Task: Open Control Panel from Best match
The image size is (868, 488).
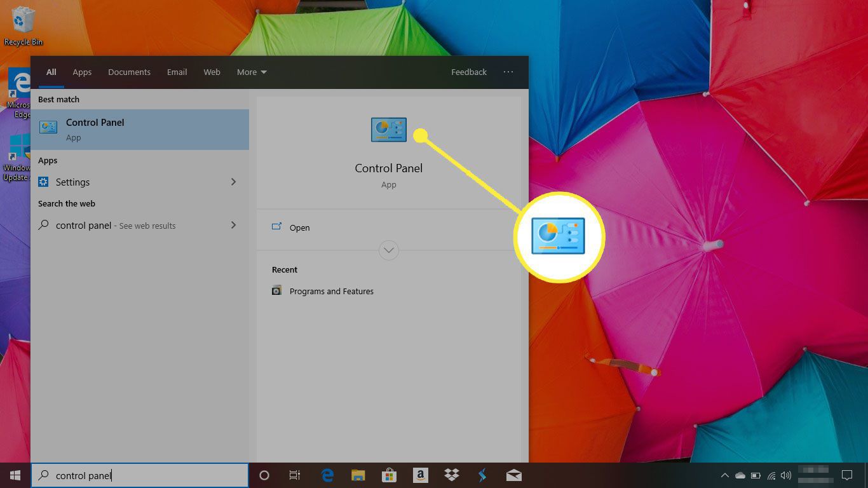Action: (140, 129)
